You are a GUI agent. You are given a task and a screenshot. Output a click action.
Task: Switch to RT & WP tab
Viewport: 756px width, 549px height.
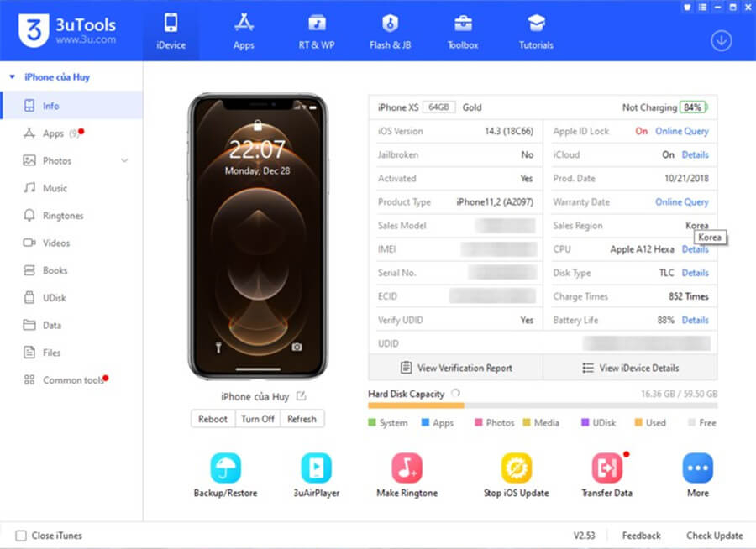(x=317, y=31)
